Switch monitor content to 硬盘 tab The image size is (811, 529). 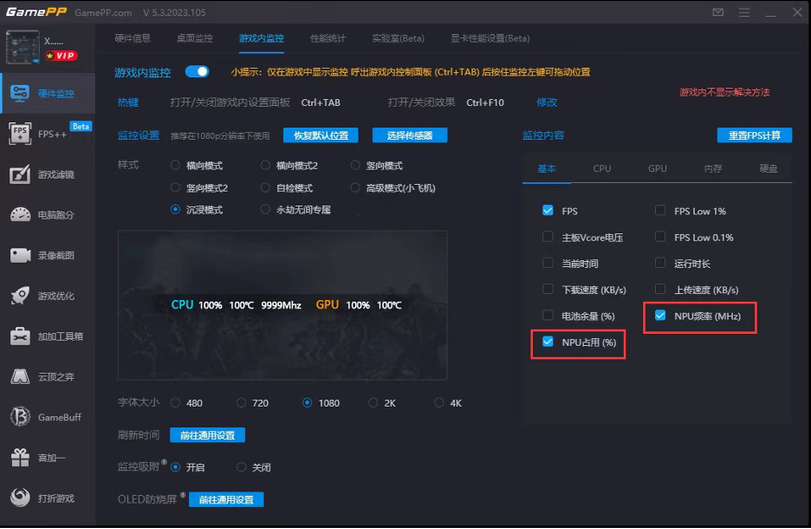click(768, 169)
